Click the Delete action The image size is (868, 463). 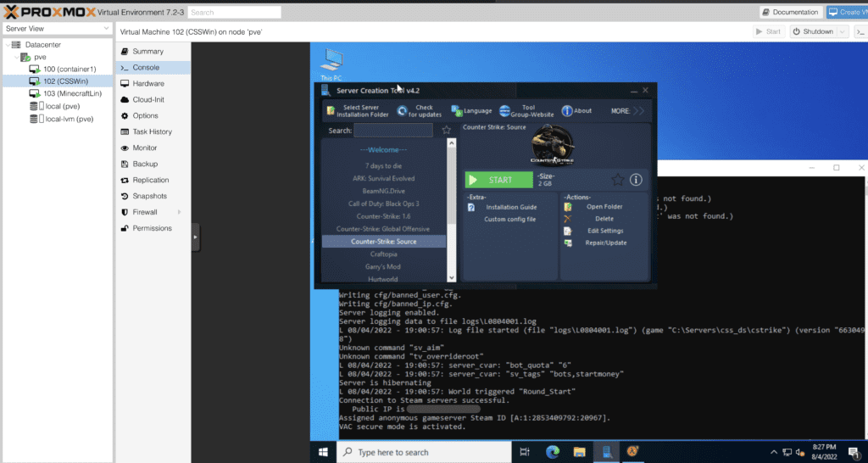[604, 219]
